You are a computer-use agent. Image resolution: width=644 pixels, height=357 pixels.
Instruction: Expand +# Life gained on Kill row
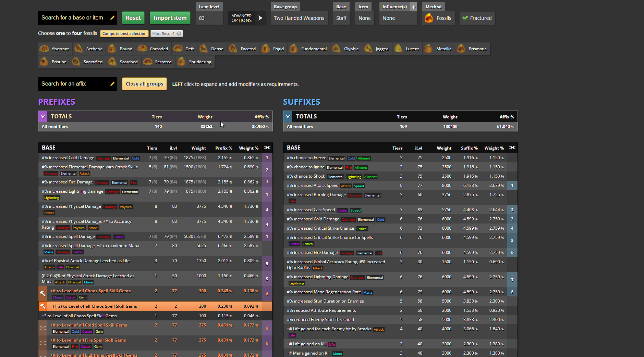pyautogui.click(x=400, y=344)
